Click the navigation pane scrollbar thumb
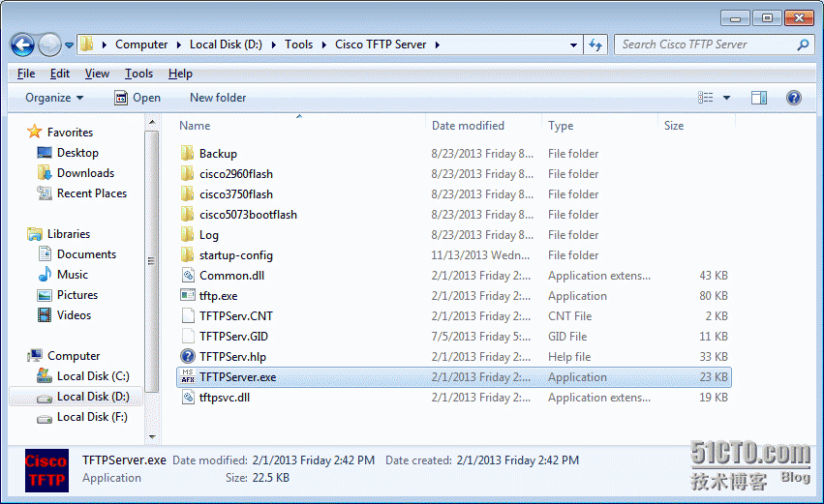 pyautogui.click(x=152, y=261)
